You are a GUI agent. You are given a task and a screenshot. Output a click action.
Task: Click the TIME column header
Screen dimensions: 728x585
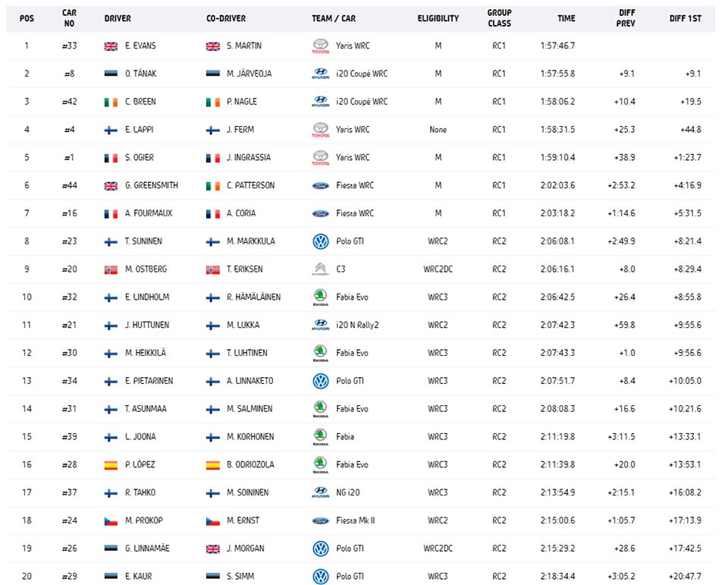pyautogui.click(x=566, y=18)
